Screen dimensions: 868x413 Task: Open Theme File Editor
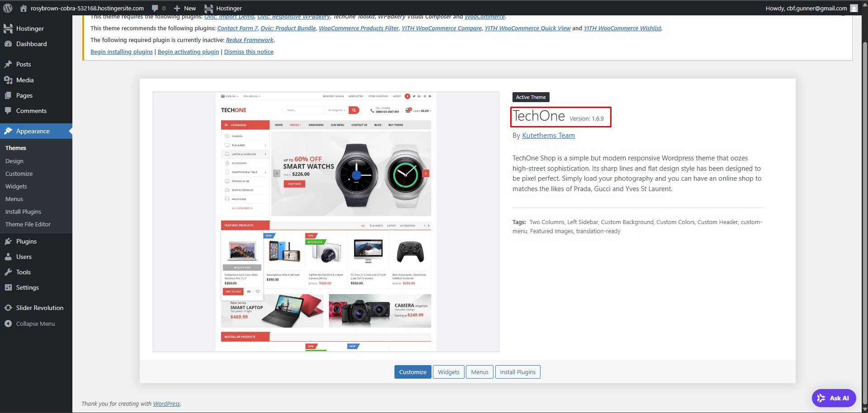click(x=28, y=224)
